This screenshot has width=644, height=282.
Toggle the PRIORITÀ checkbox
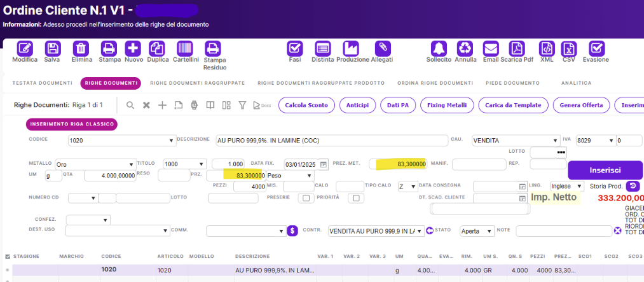click(x=355, y=198)
